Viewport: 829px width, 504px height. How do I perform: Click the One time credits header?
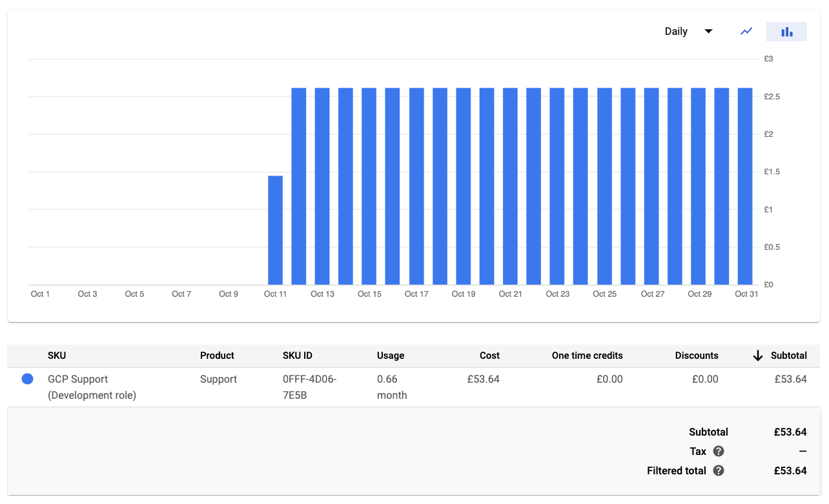click(587, 356)
